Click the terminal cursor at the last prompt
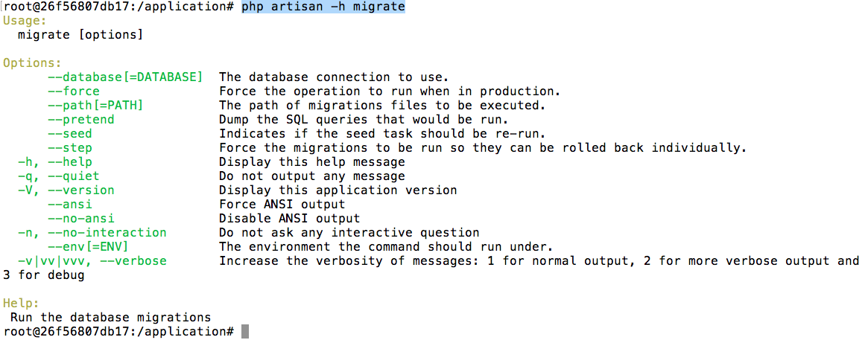 (245, 332)
